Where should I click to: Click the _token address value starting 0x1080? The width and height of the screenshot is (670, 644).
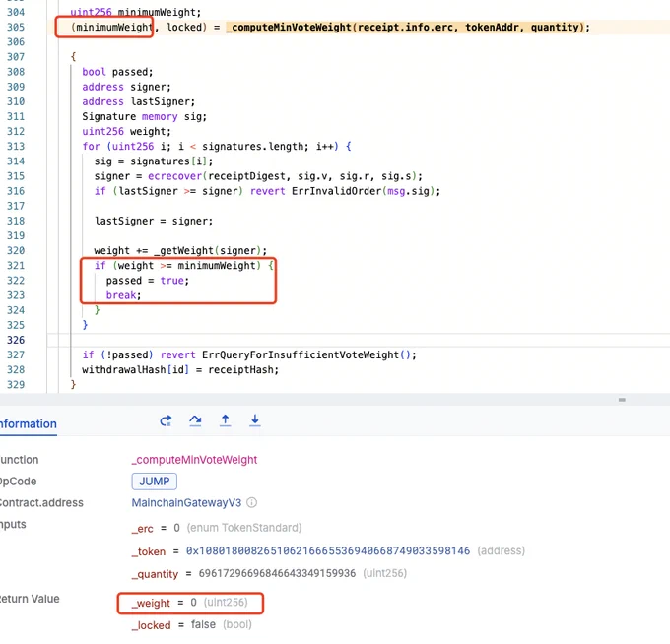(x=328, y=550)
